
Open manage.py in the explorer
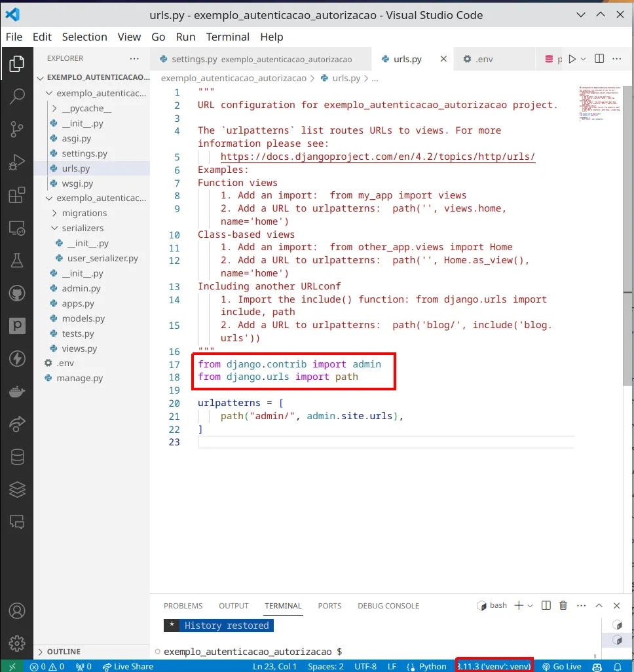tap(79, 378)
